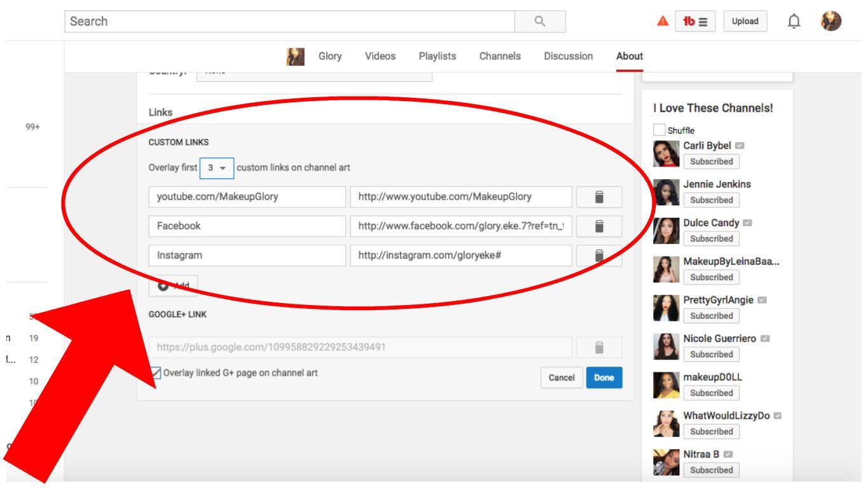Click the 99+ notification count in sidebar
This screenshot has height=488, width=868.
[x=32, y=127]
